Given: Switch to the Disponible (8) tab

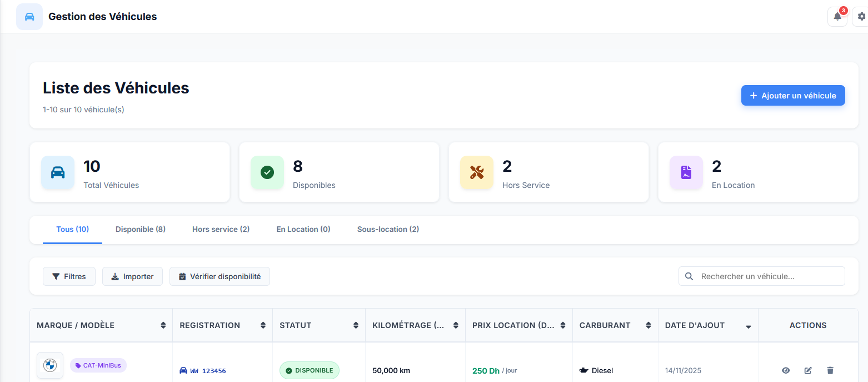Looking at the screenshot, I should (x=141, y=229).
